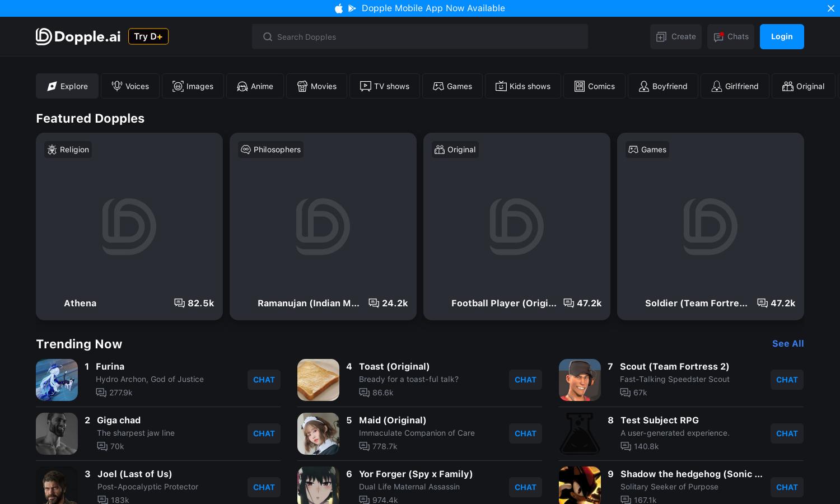This screenshot has width=840, height=504.
Task: Select the Explore tab
Action: pos(67,86)
